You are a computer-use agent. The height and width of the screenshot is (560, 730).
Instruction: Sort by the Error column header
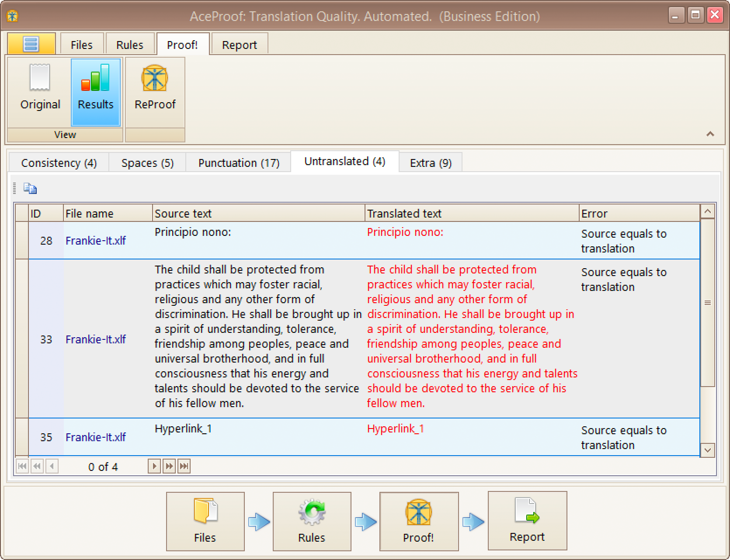[x=640, y=213]
